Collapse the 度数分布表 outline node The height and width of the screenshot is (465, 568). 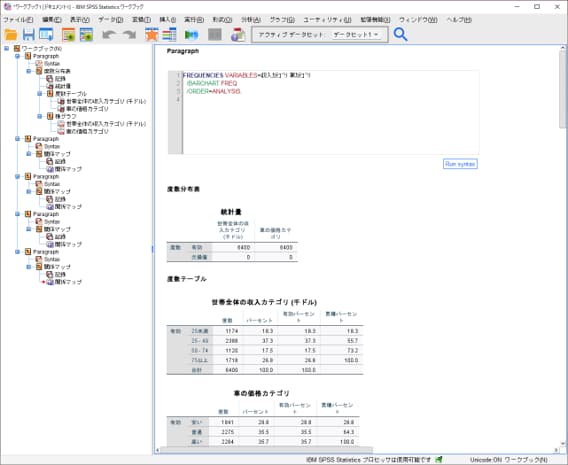[29, 71]
